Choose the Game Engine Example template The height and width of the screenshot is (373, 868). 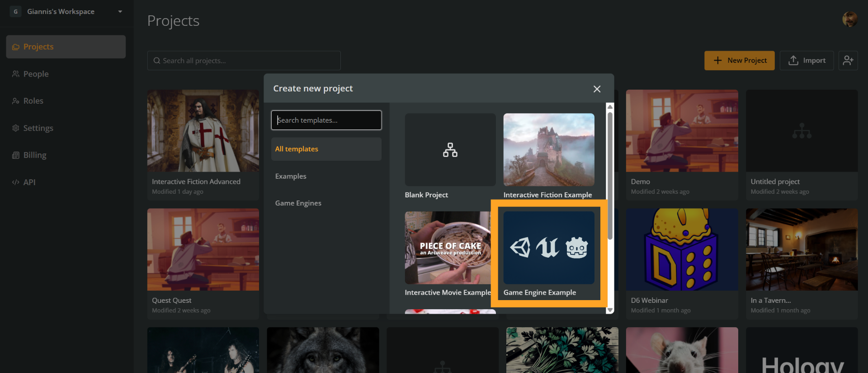[x=549, y=248]
